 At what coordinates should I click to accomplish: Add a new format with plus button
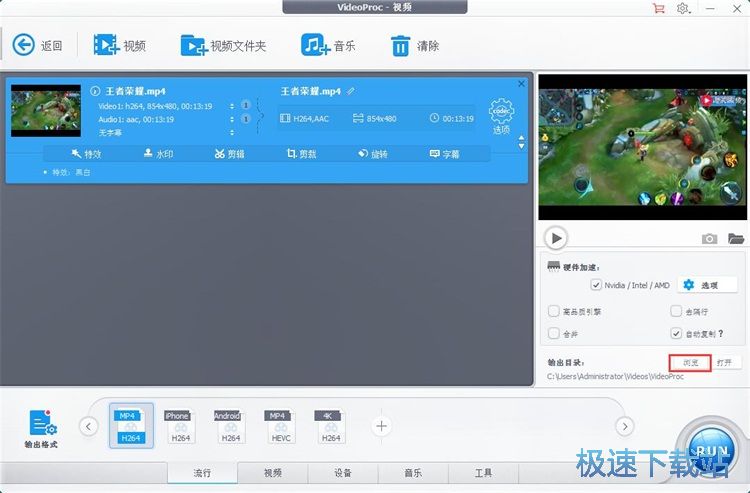(381, 426)
